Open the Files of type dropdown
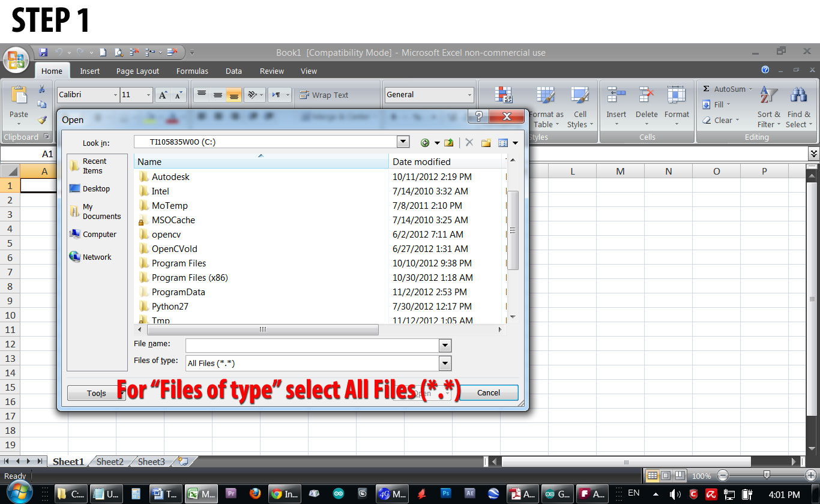Screen dimensions: 820x504 point(445,363)
